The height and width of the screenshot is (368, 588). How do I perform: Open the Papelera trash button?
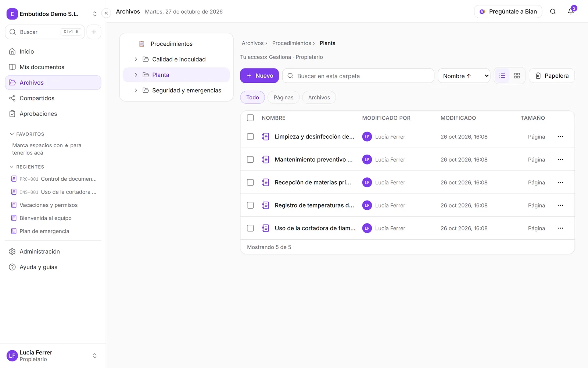(552, 76)
